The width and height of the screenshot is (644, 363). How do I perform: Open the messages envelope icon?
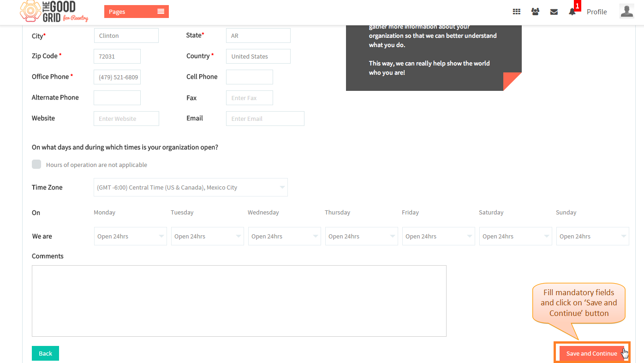click(x=554, y=12)
